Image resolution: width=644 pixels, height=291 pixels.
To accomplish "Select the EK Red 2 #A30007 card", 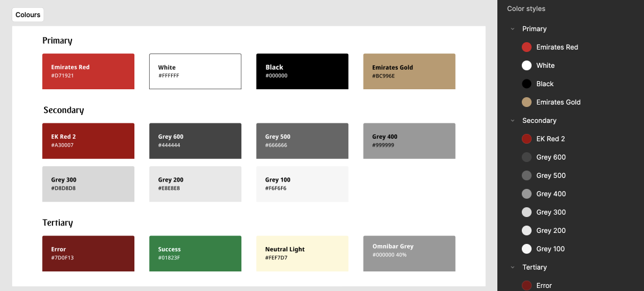I will (x=89, y=141).
